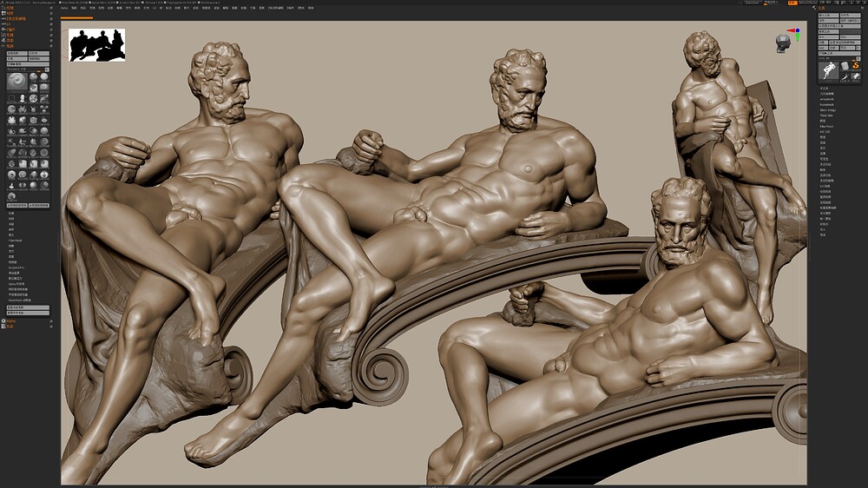Click the LX palette title in left tray
This screenshot has width=868, height=488.
click(9, 23)
